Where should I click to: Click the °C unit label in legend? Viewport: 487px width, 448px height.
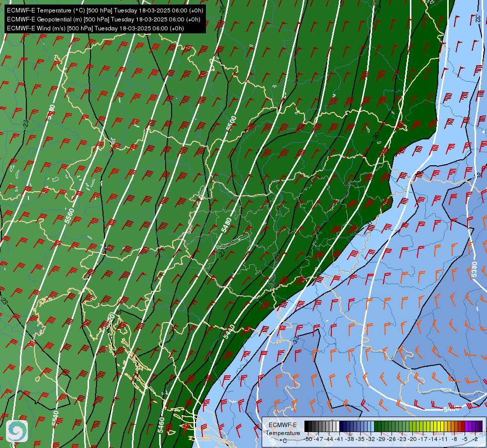tap(283, 441)
